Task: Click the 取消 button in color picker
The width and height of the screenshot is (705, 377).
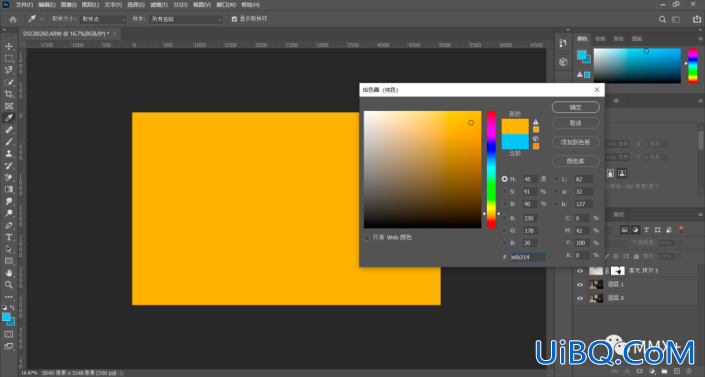Action: (576, 123)
